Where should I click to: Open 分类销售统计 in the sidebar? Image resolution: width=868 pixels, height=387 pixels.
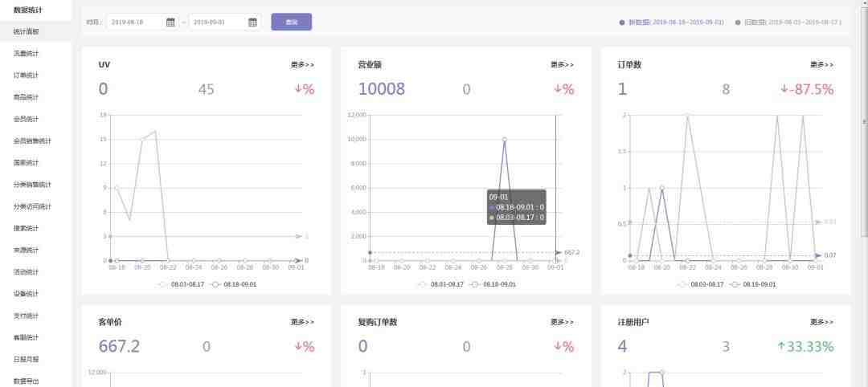click(32, 185)
